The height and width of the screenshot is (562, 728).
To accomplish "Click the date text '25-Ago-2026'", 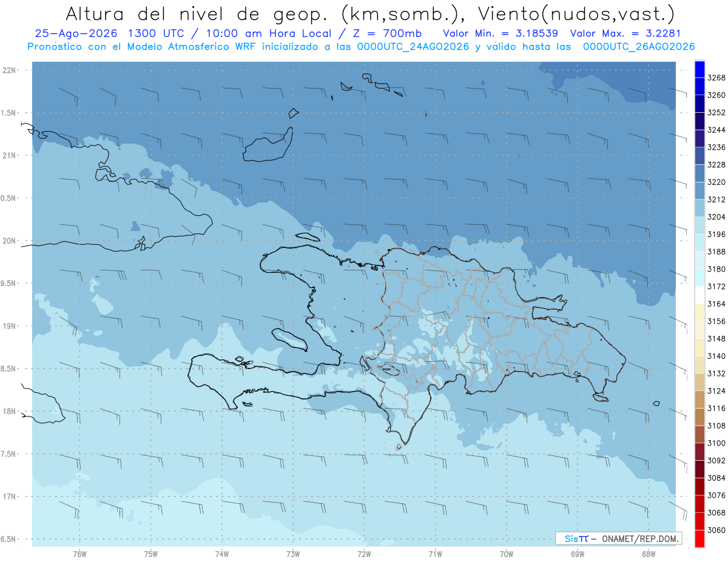I will [x=76, y=33].
